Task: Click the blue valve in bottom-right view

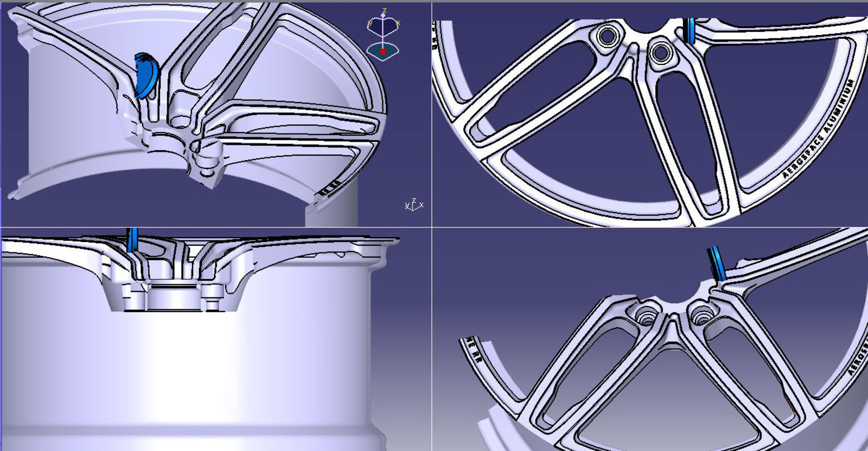Action: click(x=717, y=263)
